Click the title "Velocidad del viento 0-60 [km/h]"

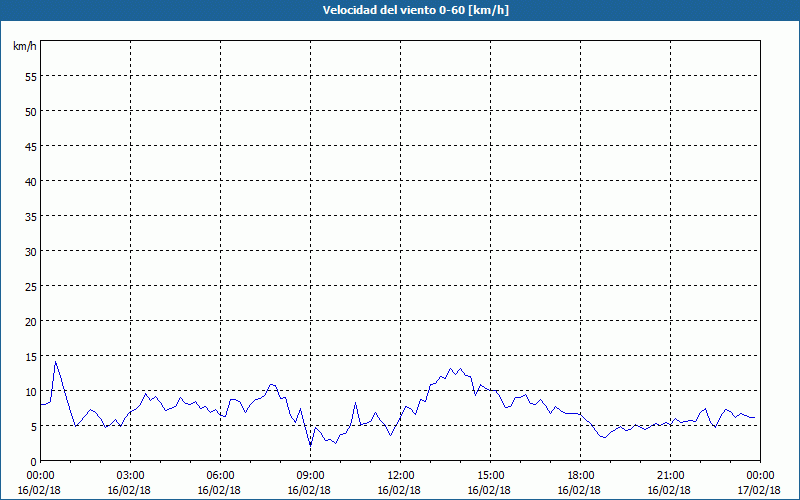415,10
